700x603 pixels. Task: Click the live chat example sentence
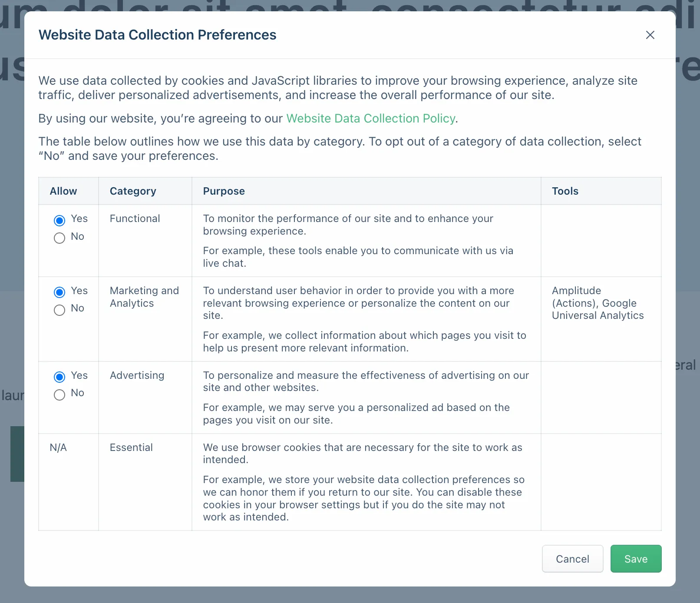coord(358,257)
